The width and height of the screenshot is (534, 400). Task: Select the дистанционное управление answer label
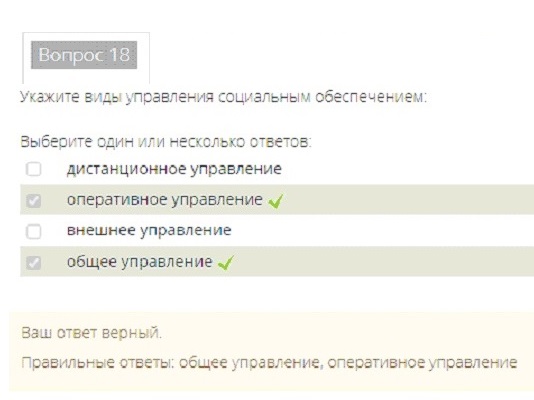[174, 169]
